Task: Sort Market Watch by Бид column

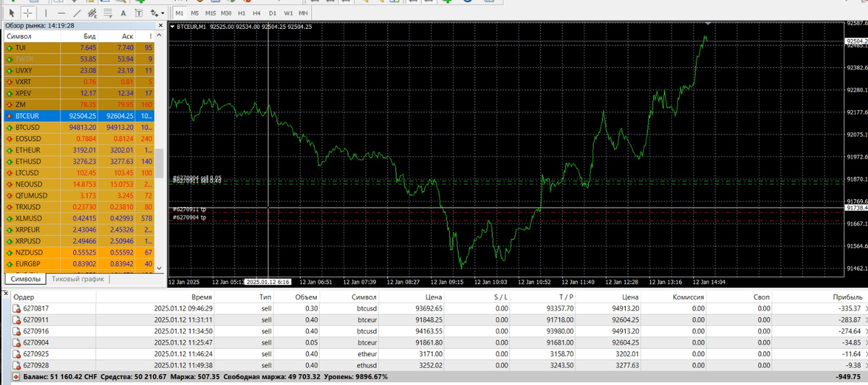Action: (78, 35)
